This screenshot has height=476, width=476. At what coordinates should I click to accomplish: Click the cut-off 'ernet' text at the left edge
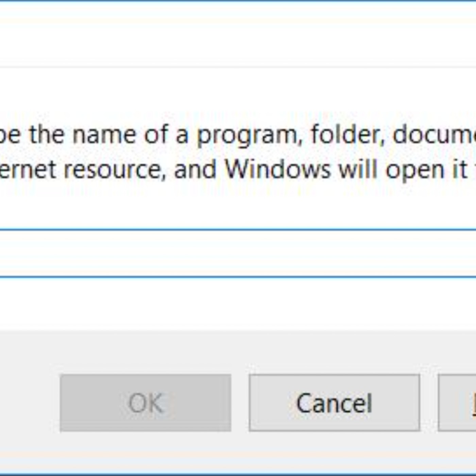click(27, 169)
